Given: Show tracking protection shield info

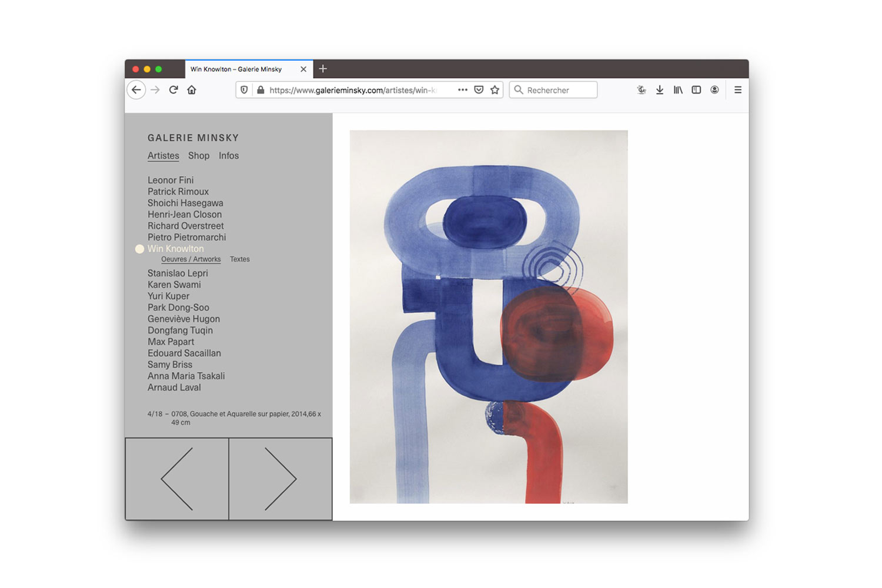Looking at the screenshot, I should point(245,90).
